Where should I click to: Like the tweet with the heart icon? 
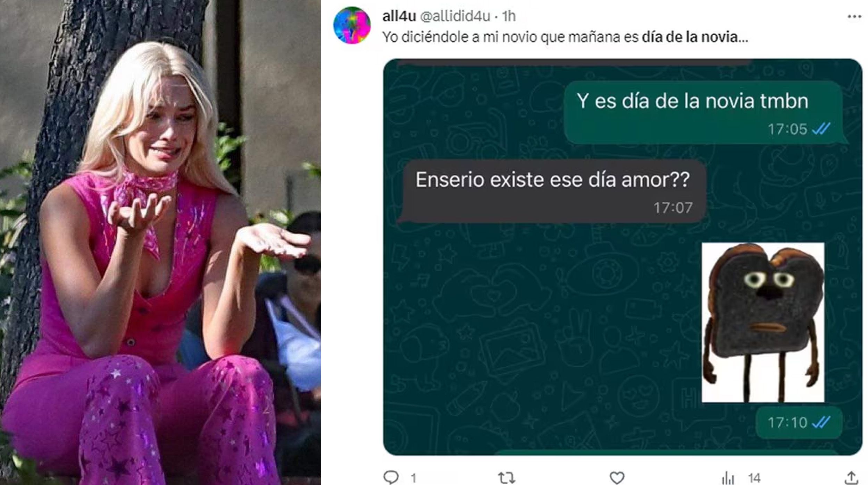point(617,478)
